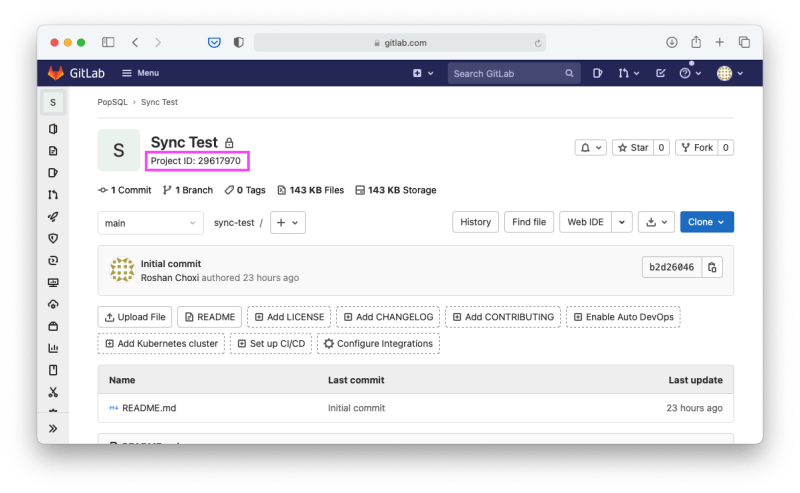Open CI/CD rocket icon in sidebar
The image size is (800, 493).
(x=53, y=216)
